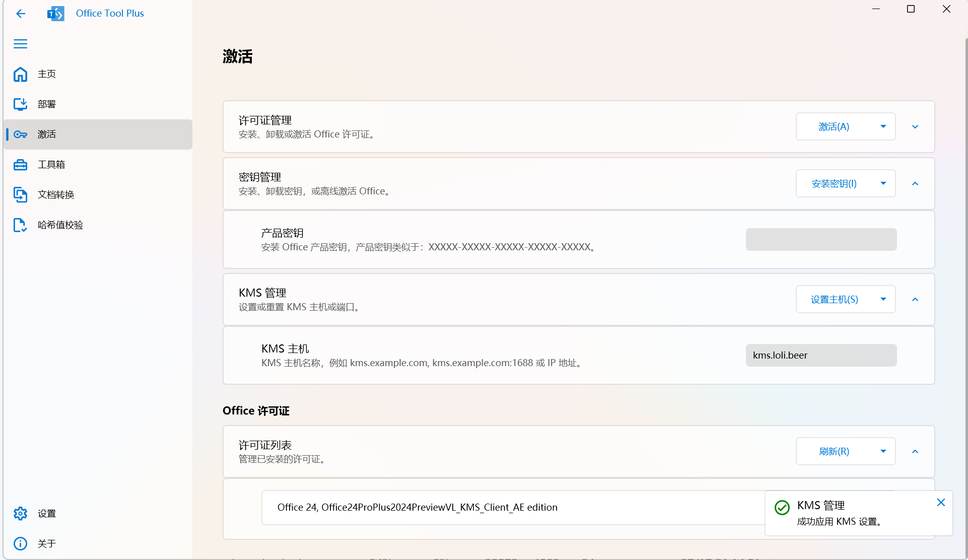Open 文档转换 document conversion
Image resolution: width=968 pixels, height=560 pixels.
55,195
